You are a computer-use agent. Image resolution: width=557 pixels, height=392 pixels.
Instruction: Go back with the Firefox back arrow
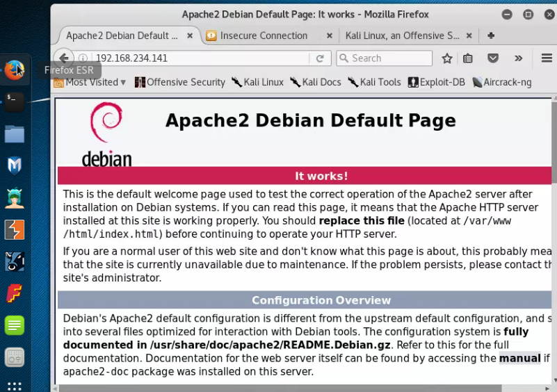tap(64, 58)
